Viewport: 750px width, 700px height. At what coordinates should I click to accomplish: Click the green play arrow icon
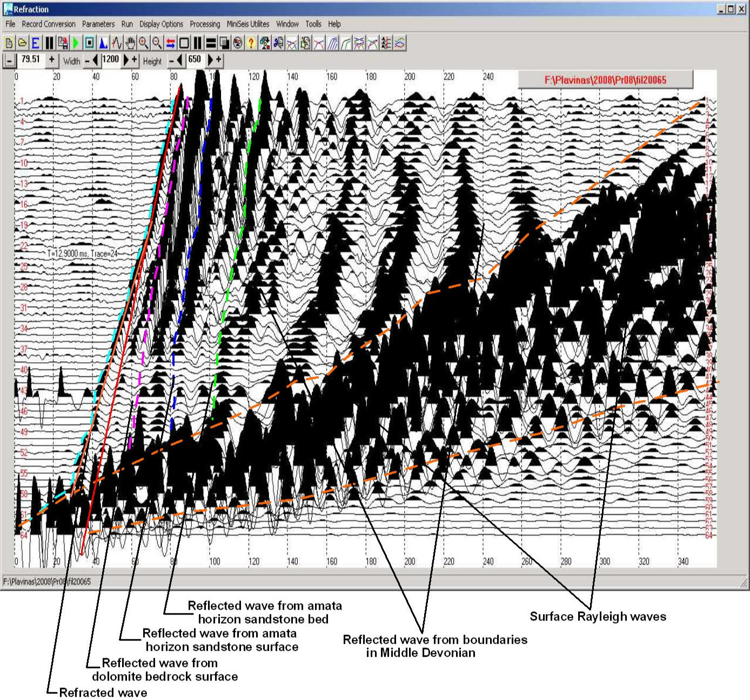76,43
